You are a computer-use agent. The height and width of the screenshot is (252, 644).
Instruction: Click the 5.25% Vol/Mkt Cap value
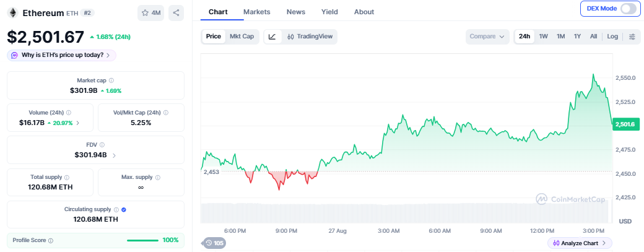click(x=141, y=123)
